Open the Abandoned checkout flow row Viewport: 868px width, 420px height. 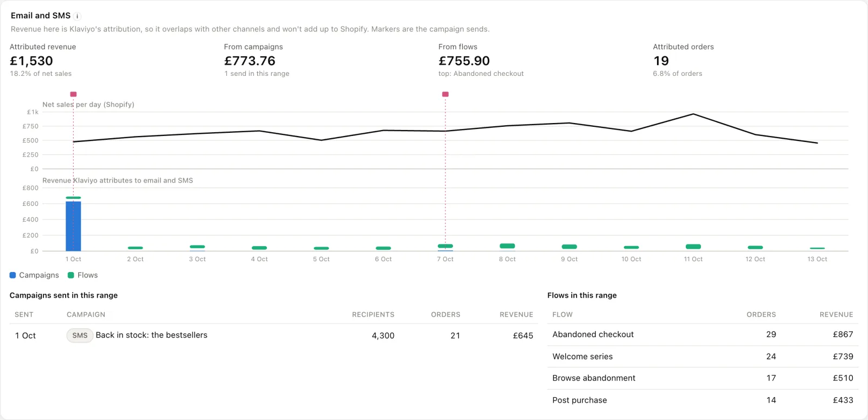(x=703, y=334)
